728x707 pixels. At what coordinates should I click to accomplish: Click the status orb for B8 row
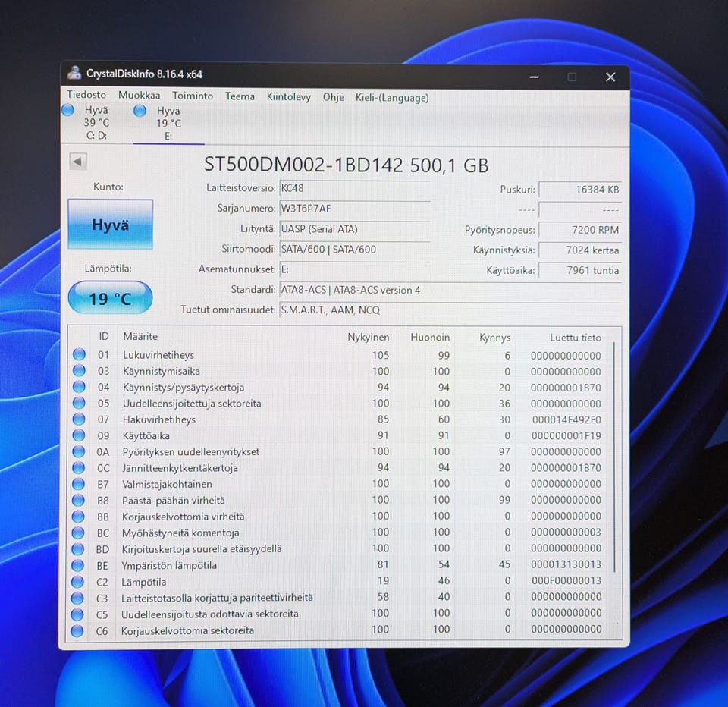78,500
